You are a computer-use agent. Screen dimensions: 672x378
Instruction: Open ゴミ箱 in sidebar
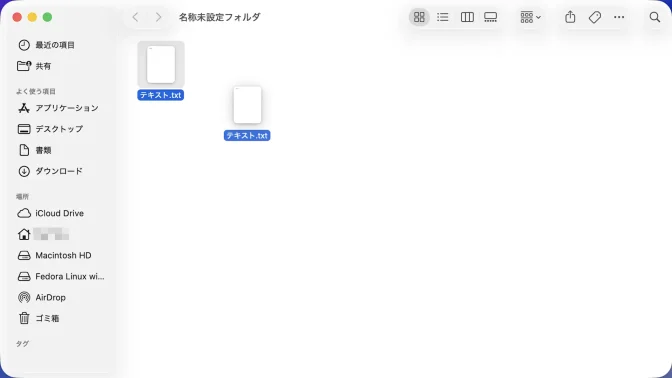click(39, 318)
